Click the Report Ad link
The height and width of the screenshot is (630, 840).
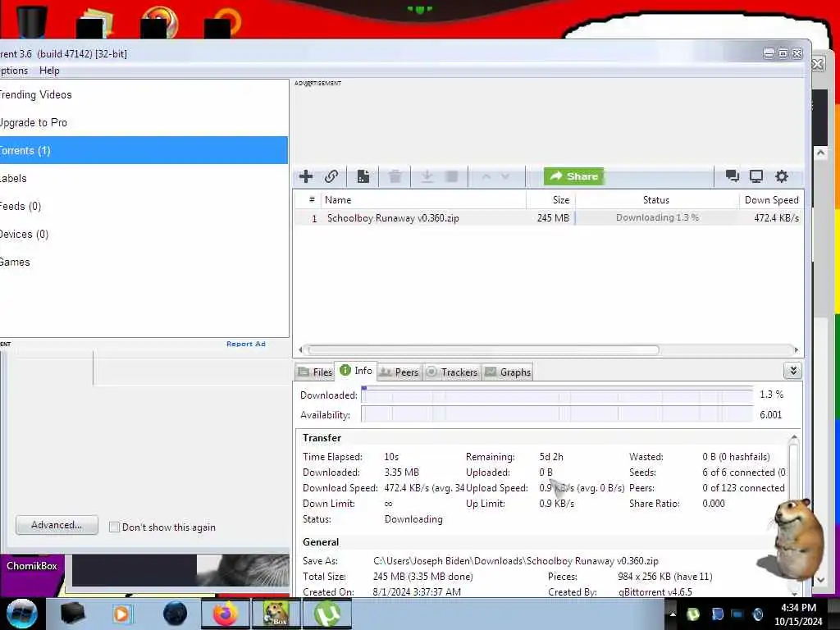coord(246,344)
